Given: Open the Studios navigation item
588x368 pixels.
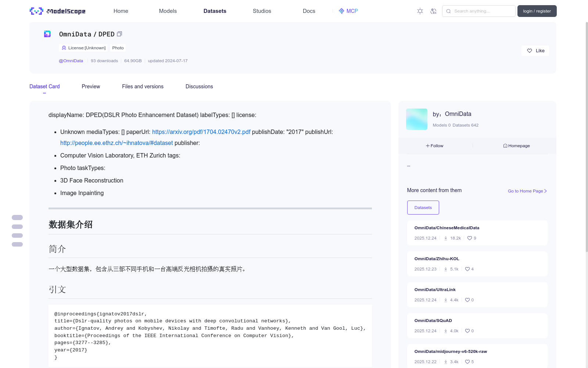Looking at the screenshot, I should [x=262, y=11].
